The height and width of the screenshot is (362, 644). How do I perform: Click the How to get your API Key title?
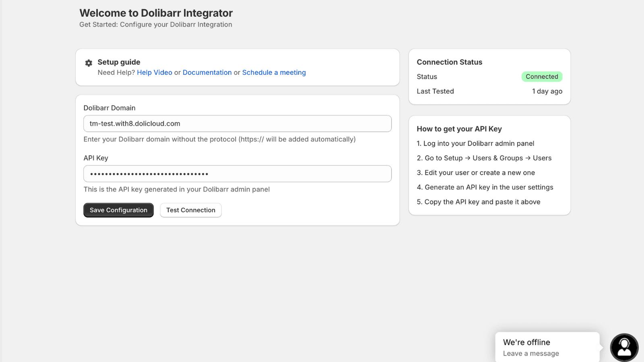[459, 129]
